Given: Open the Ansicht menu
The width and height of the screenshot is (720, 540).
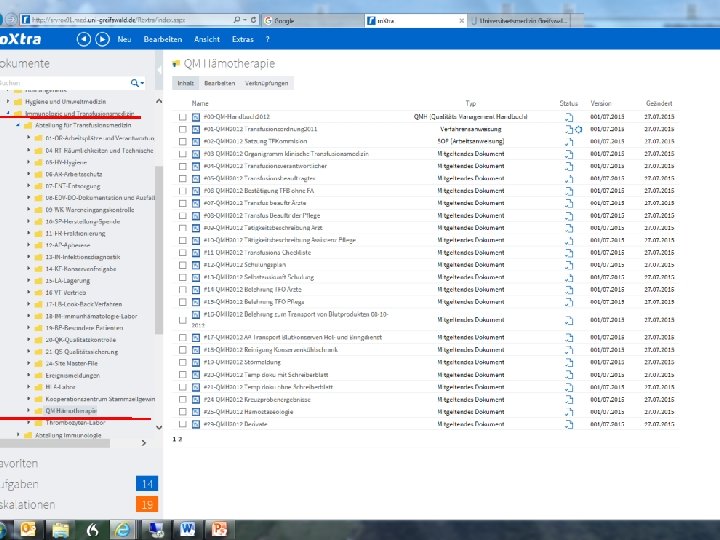Looking at the screenshot, I should pyautogui.click(x=207, y=39).
